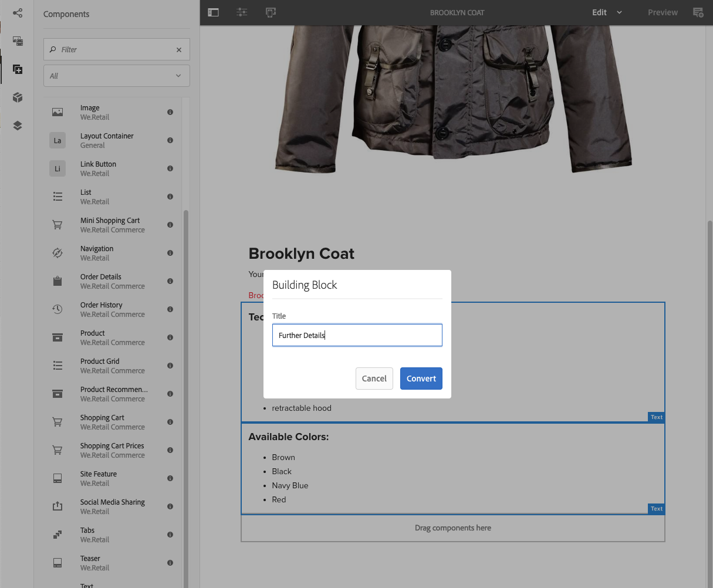
Task: Open the layers icon in side rail
Action: point(18,126)
